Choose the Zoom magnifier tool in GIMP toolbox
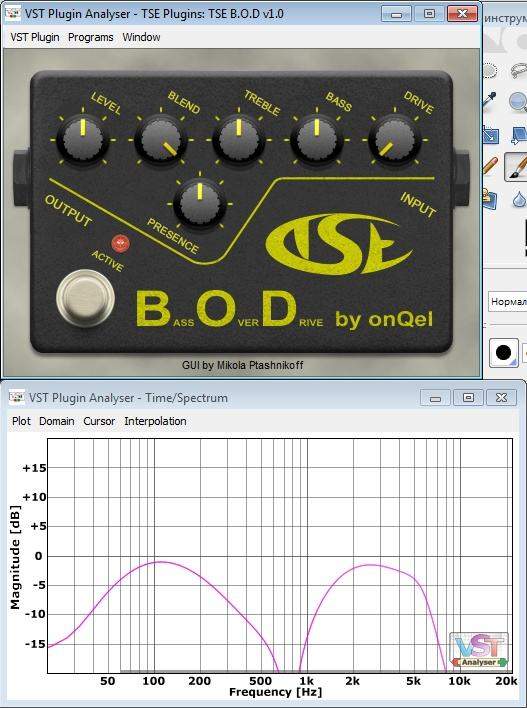527x708 pixels. point(518,101)
